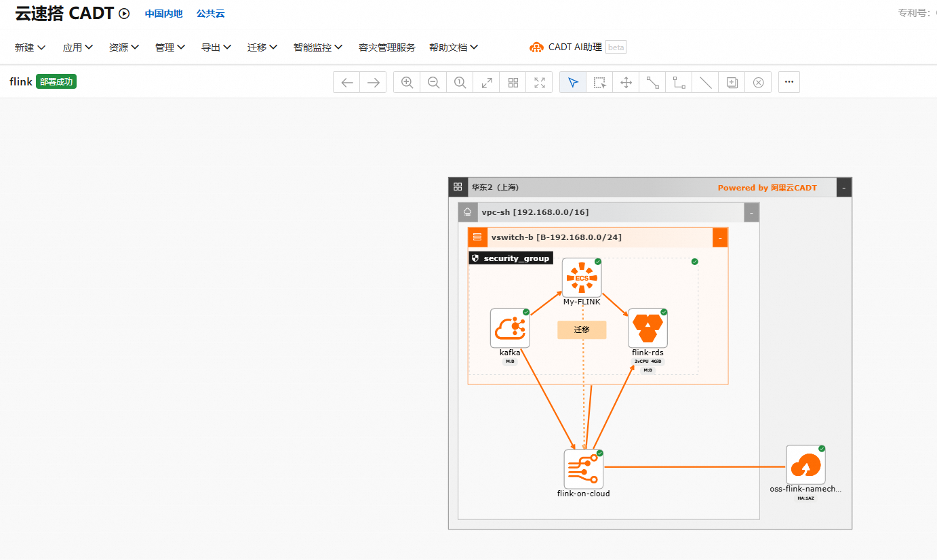Image resolution: width=937 pixels, height=560 pixels.
Task: Click the HA:1AZ tag under oss node
Action: (x=805, y=498)
